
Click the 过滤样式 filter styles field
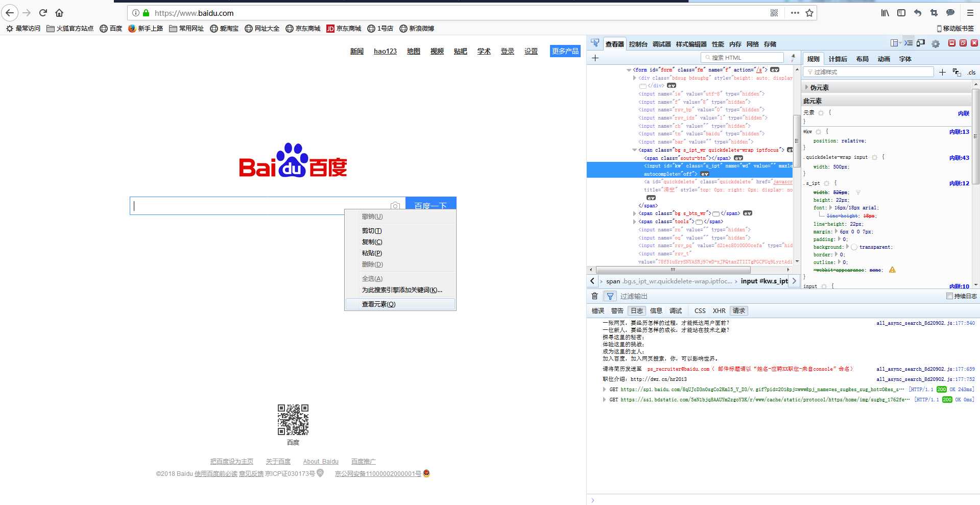868,72
